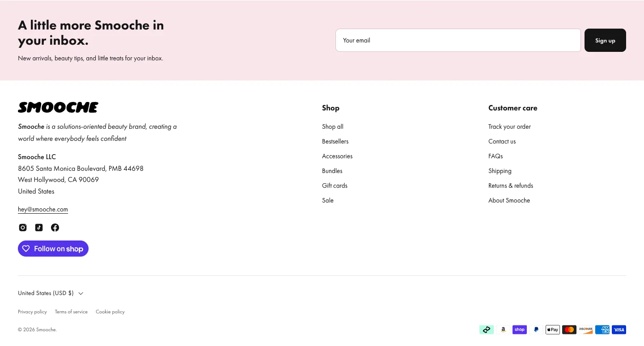The height and width of the screenshot is (346, 644).
Task: Open Smooche's TikTok page
Action: [39, 228]
